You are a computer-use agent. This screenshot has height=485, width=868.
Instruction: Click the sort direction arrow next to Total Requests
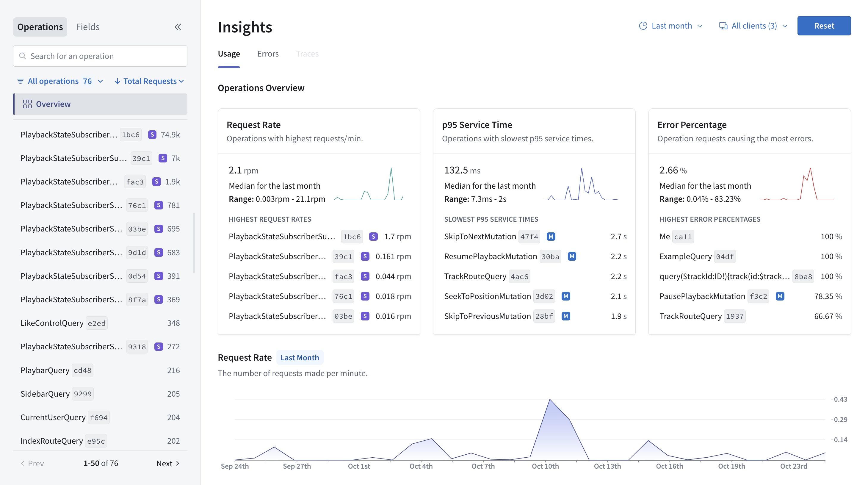click(117, 81)
